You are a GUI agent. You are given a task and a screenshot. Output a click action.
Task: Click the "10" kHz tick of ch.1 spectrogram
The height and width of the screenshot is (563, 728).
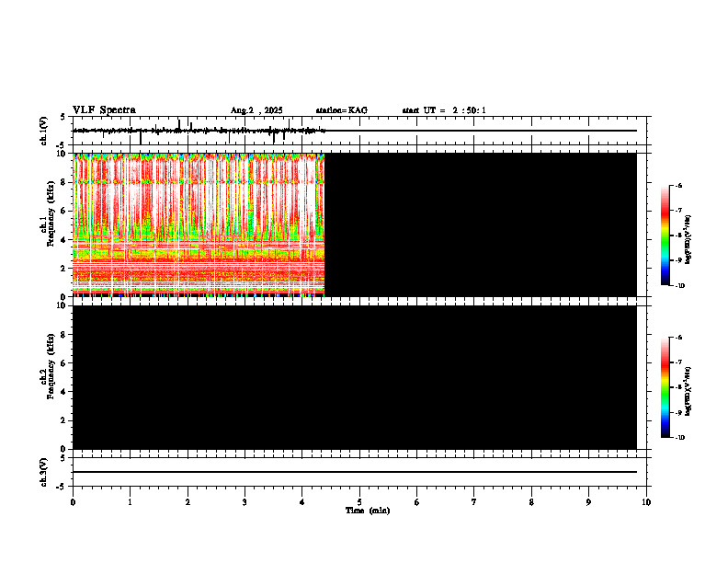click(x=63, y=154)
